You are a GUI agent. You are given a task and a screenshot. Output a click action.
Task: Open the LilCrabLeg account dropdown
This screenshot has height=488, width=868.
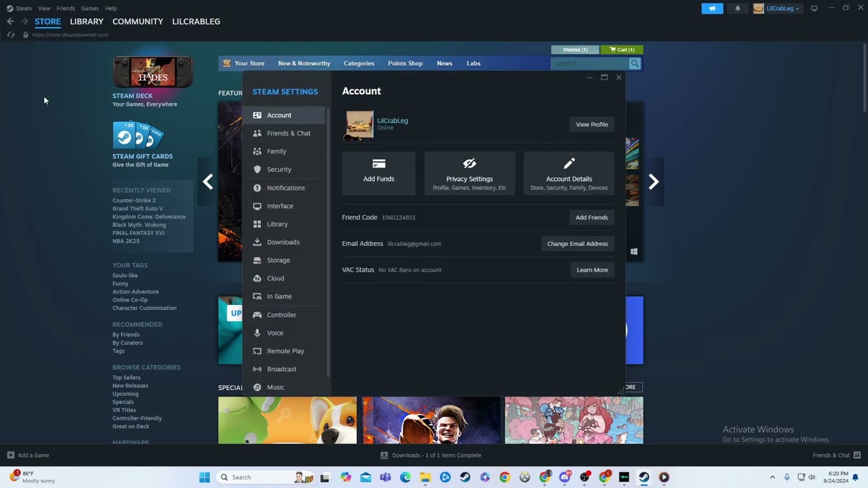pos(777,8)
